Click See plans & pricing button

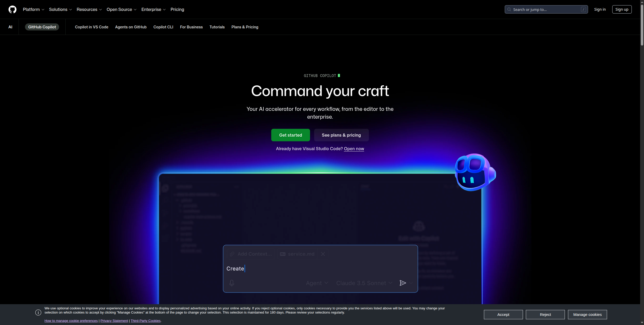pyautogui.click(x=341, y=135)
